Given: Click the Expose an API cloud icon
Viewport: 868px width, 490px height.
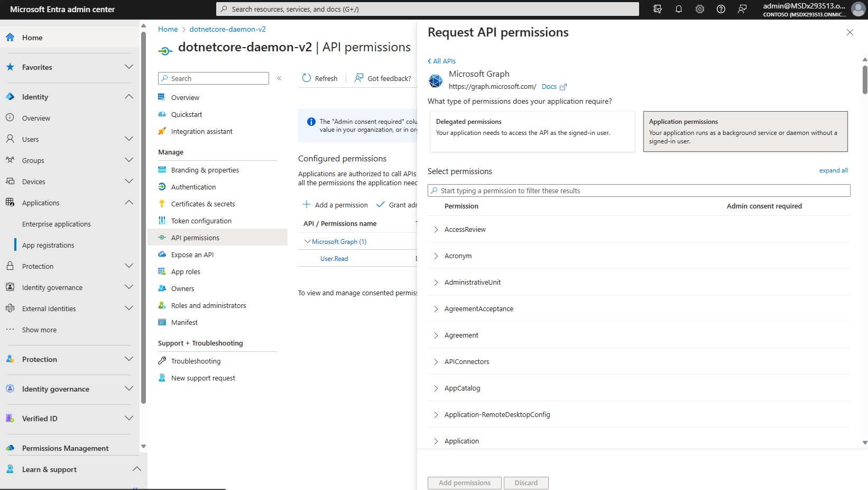Looking at the screenshot, I should pyautogui.click(x=162, y=255).
